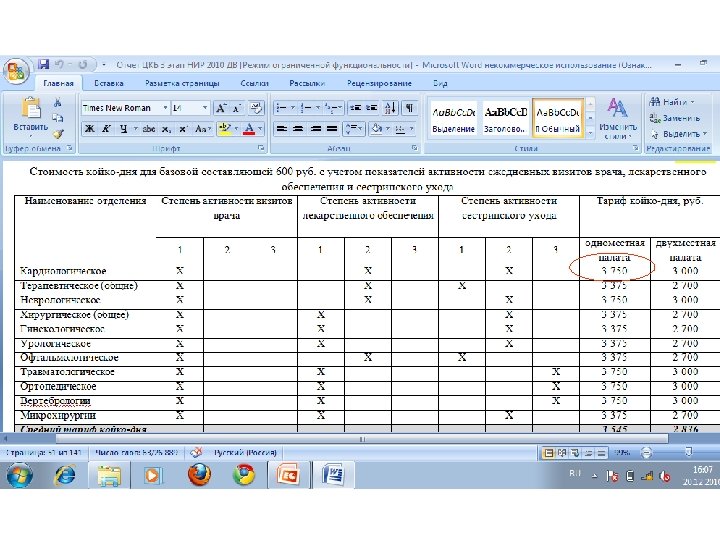
Task: Click the Shrink Font icon
Action: click(x=237, y=108)
